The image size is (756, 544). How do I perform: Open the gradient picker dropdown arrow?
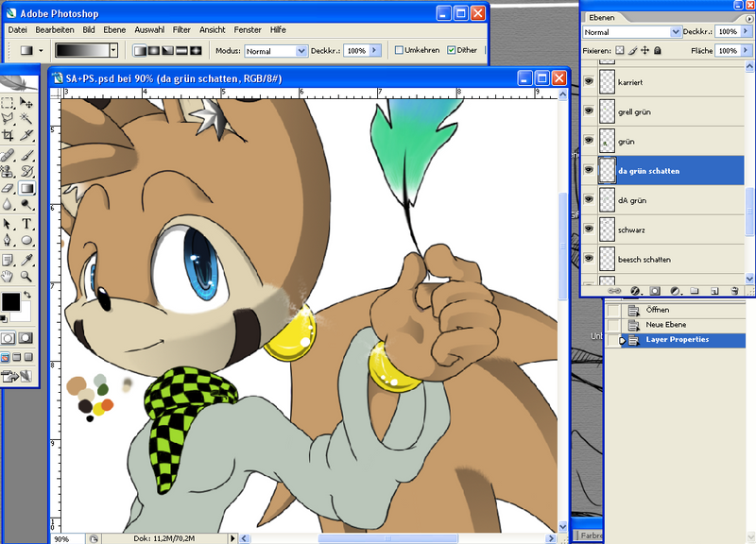point(113,50)
